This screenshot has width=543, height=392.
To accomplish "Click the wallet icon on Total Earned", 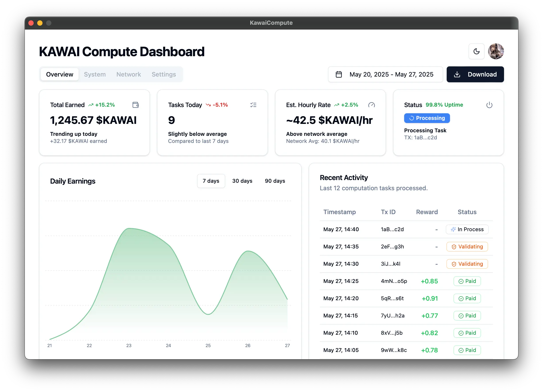I will pos(136,105).
